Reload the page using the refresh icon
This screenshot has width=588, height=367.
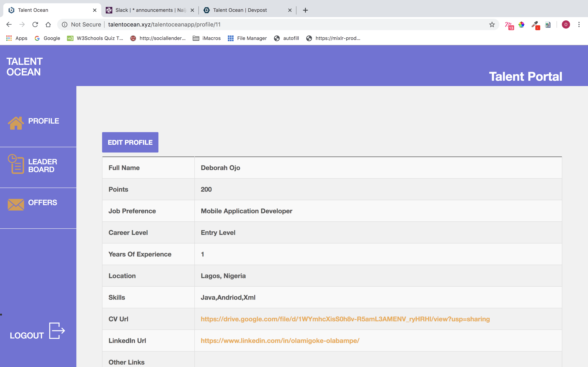coord(35,24)
